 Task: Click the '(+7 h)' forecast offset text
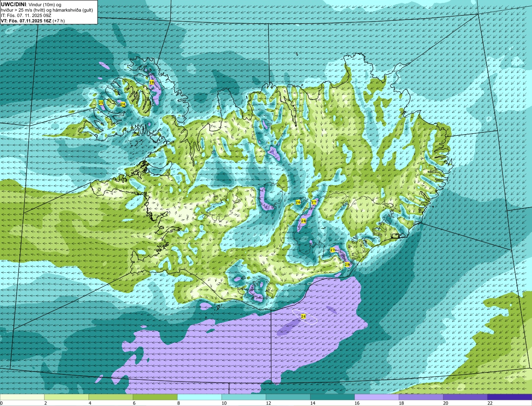(x=59, y=20)
